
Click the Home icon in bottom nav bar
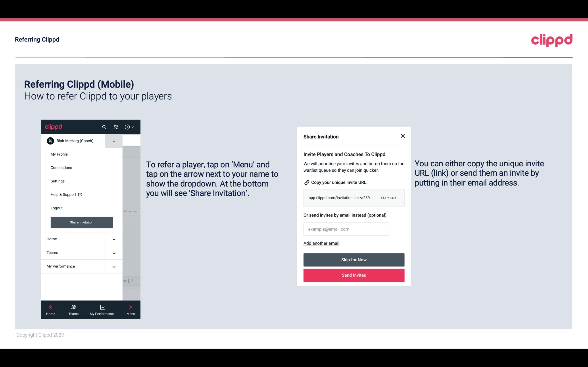[x=50, y=307]
